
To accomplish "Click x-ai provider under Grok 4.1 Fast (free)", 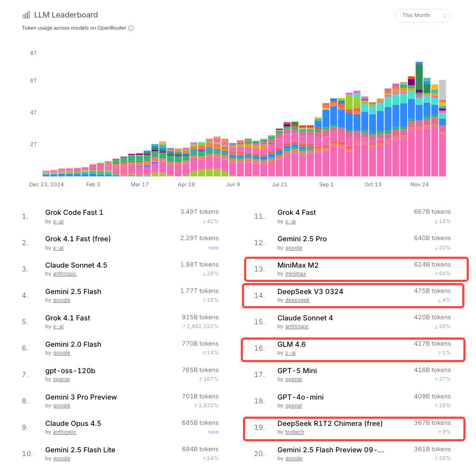I will [x=58, y=247].
